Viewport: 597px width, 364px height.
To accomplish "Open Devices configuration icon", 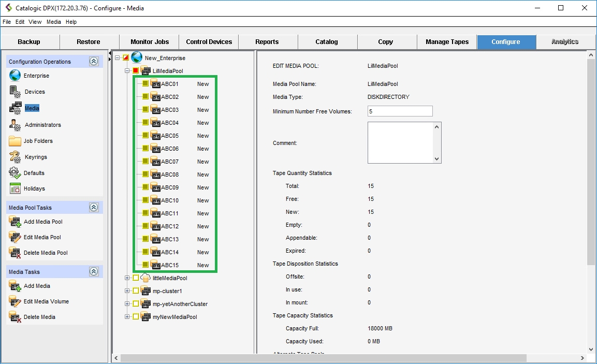I will pyautogui.click(x=15, y=92).
